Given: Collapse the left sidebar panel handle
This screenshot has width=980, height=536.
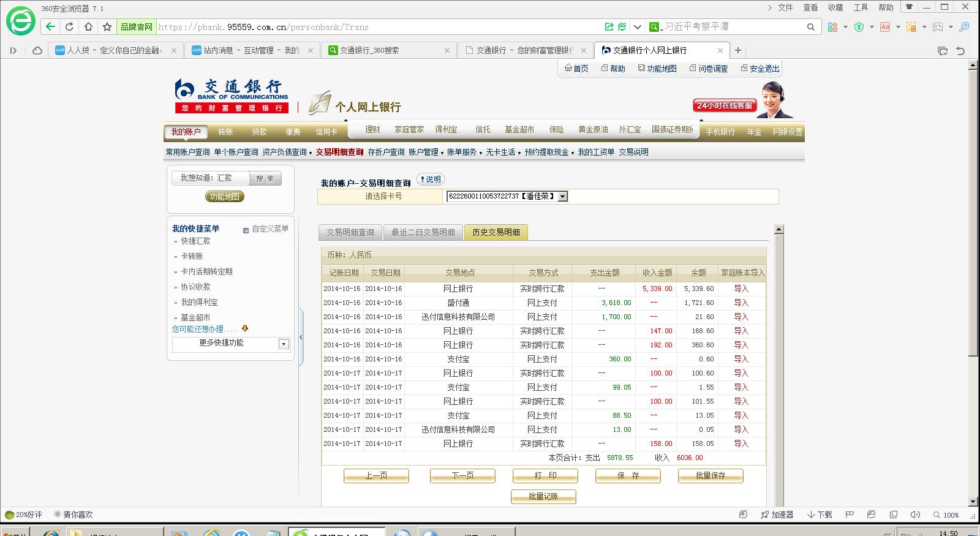Looking at the screenshot, I should 301,338.
